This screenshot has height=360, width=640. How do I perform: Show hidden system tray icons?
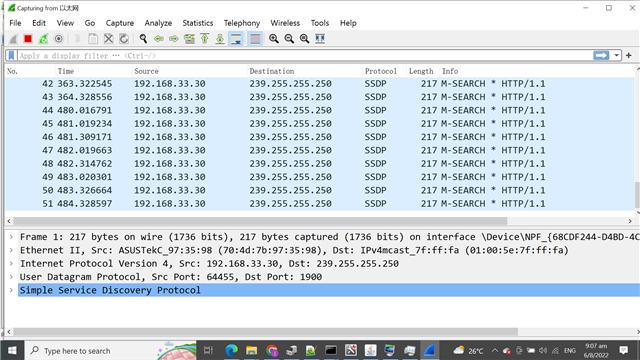(x=495, y=350)
